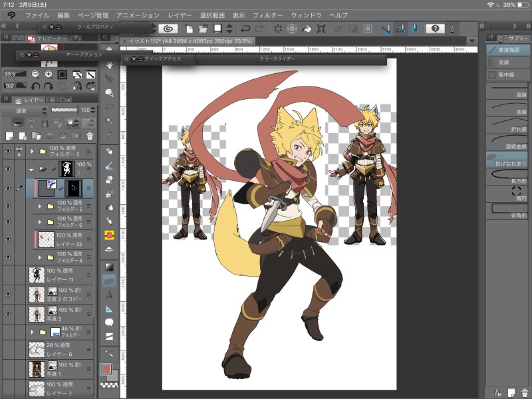
Task: Delete layer using the trash icon
Action: point(89,136)
